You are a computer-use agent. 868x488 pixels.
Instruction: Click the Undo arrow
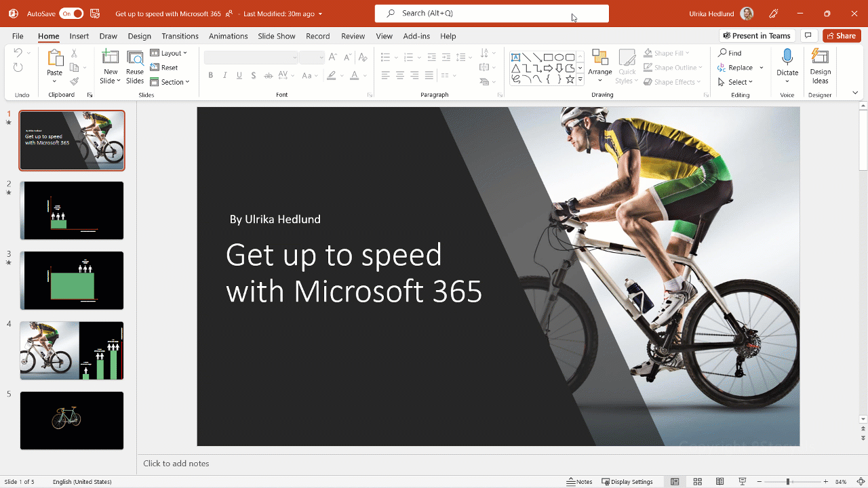click(18, 53)
